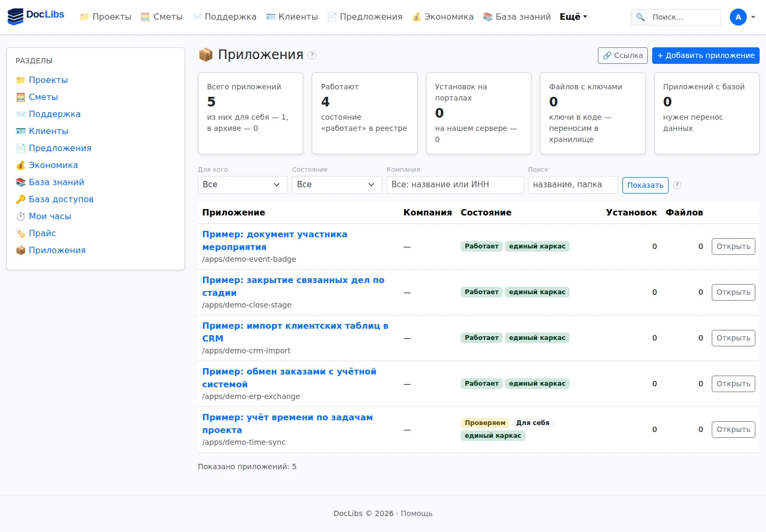Open link Пример: импорт клиентских таблиц в CRM
The width and height of the screenshot is (766, 532).
tap(295, 332)
